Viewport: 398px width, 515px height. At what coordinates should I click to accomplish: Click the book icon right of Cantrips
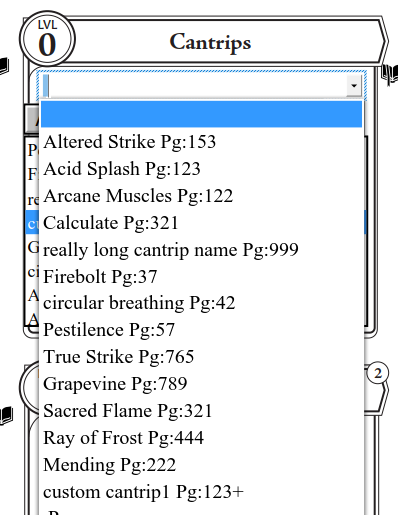click(390, 74)
